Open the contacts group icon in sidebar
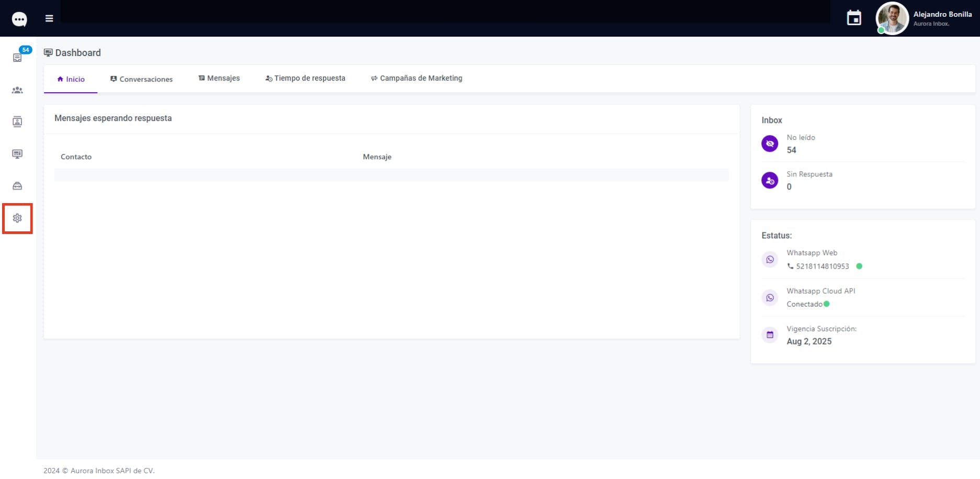Image resolution: width=980 pixels, height=479 pixels. pos(17,90)
